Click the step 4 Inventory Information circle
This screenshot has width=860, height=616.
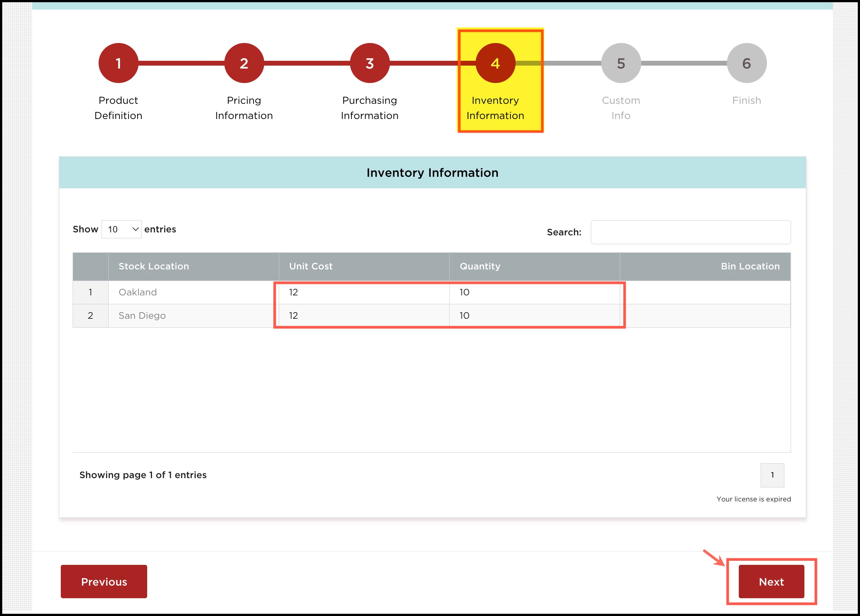(495, 63)
